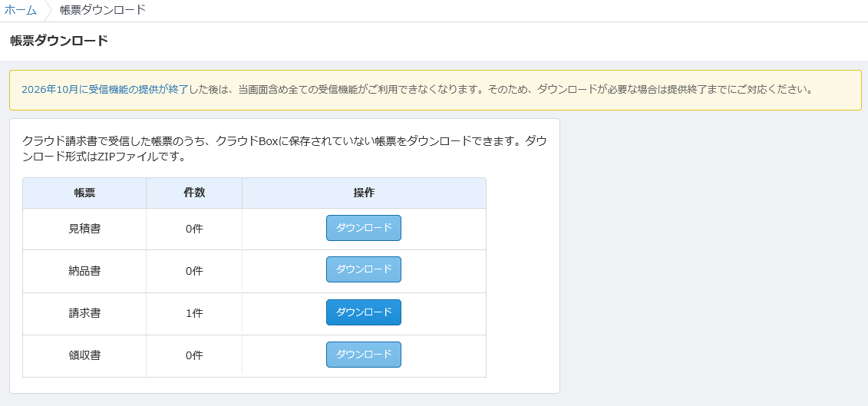This screenshot has width=868, height=406.
Task: Click the bold 帳票ダウンロード page heading
Action: click(x=59, y=41)
